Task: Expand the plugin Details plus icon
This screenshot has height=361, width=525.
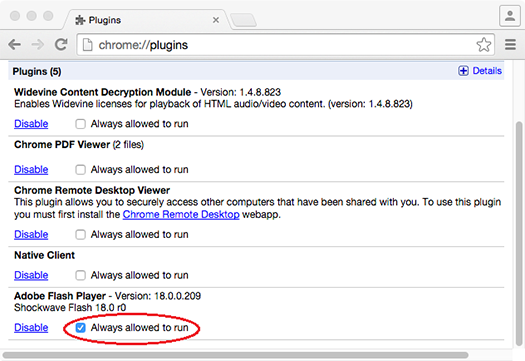Action: [463, 71]
